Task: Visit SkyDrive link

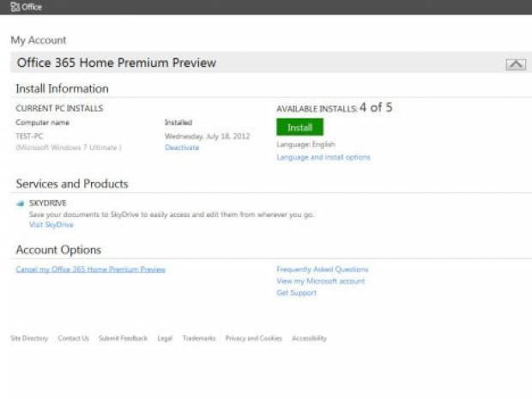Action: 51,225
